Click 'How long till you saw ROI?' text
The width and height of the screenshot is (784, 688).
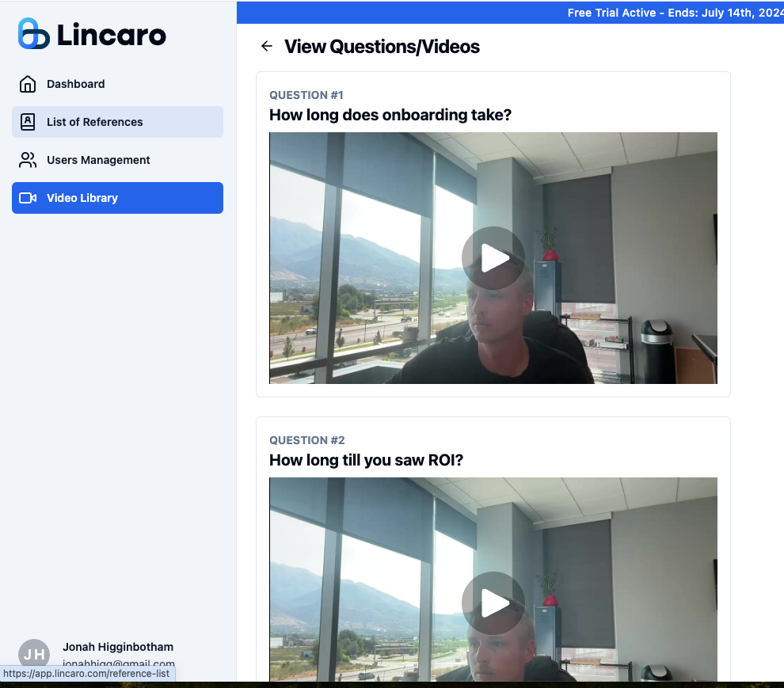tap(366, 460)
